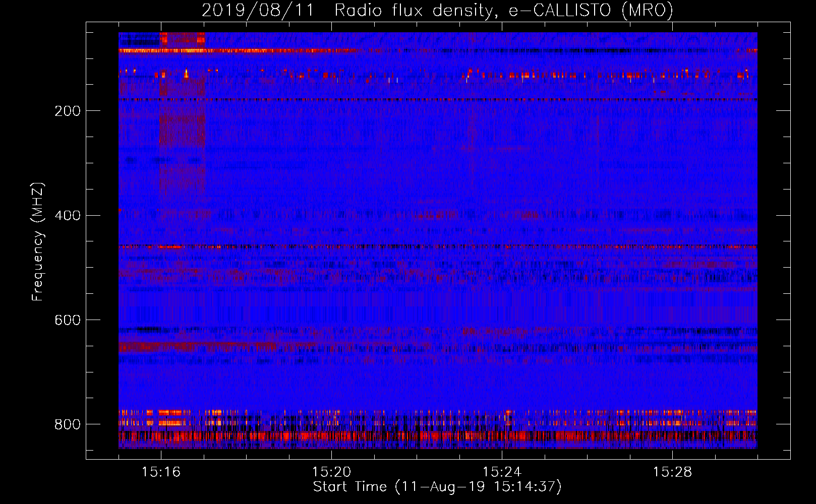Select the 15:20 time tick label
The width and height of the screenshot is (816, 504).
pyautogui.click(x=331, y=472)
